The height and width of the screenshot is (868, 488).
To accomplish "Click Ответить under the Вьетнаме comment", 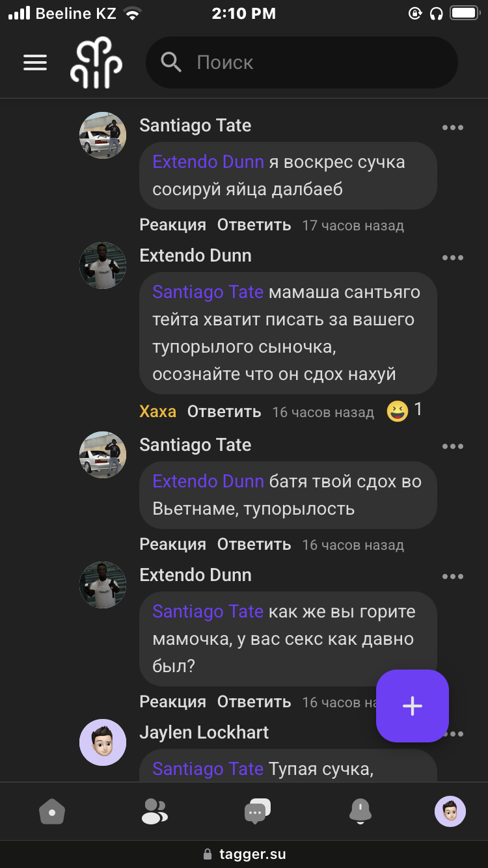I will (254, 545).
